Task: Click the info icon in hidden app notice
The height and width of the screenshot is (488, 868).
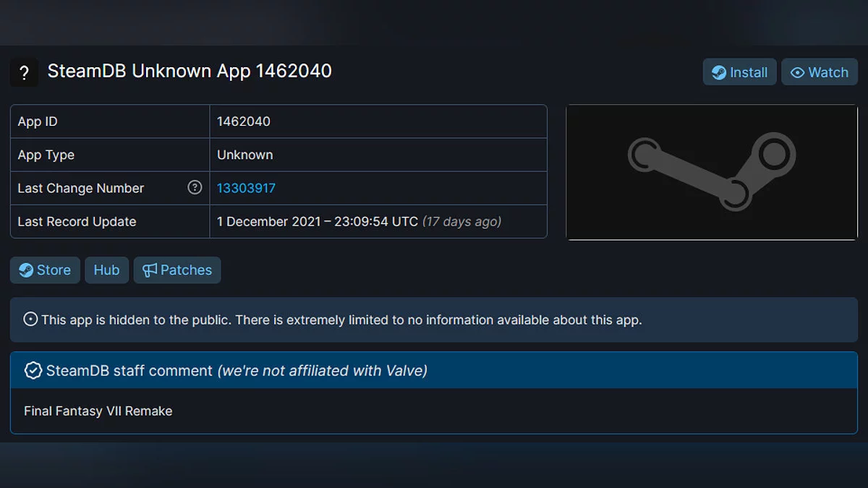Action: 30,319
